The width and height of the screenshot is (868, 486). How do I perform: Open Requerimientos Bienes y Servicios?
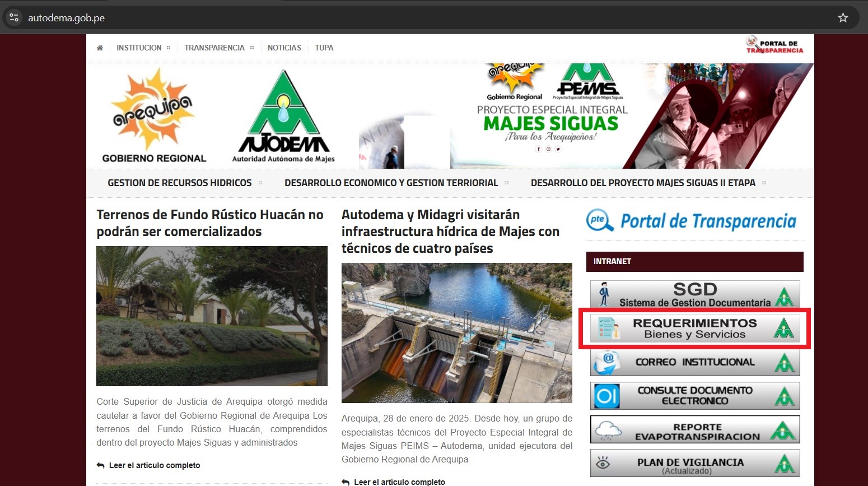pyautogui.click(x=695, y=328)
